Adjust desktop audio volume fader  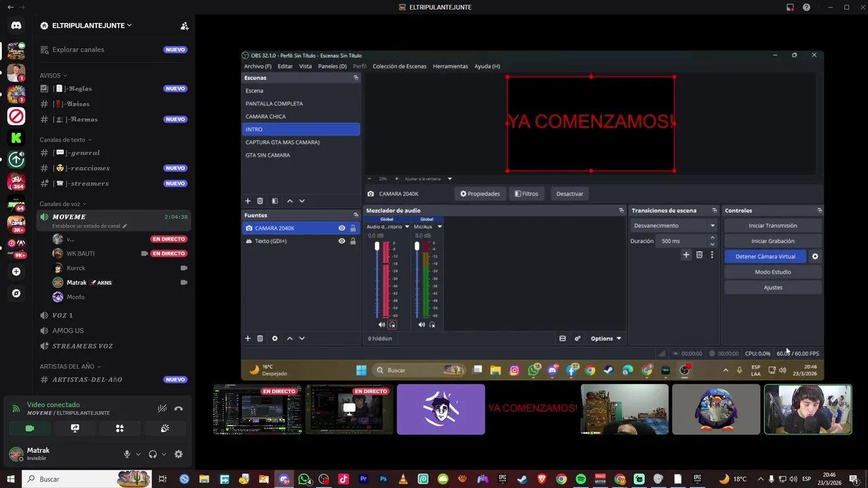pos(377,247)
